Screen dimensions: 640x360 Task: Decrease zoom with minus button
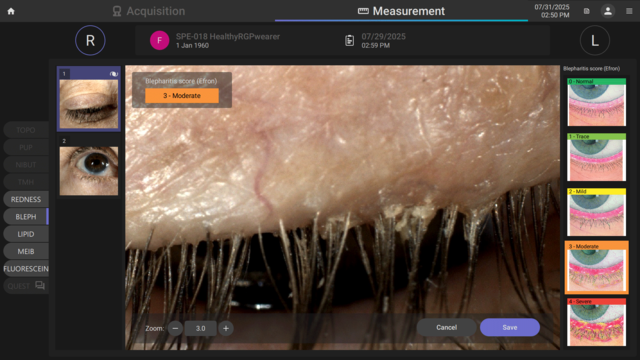175,328
